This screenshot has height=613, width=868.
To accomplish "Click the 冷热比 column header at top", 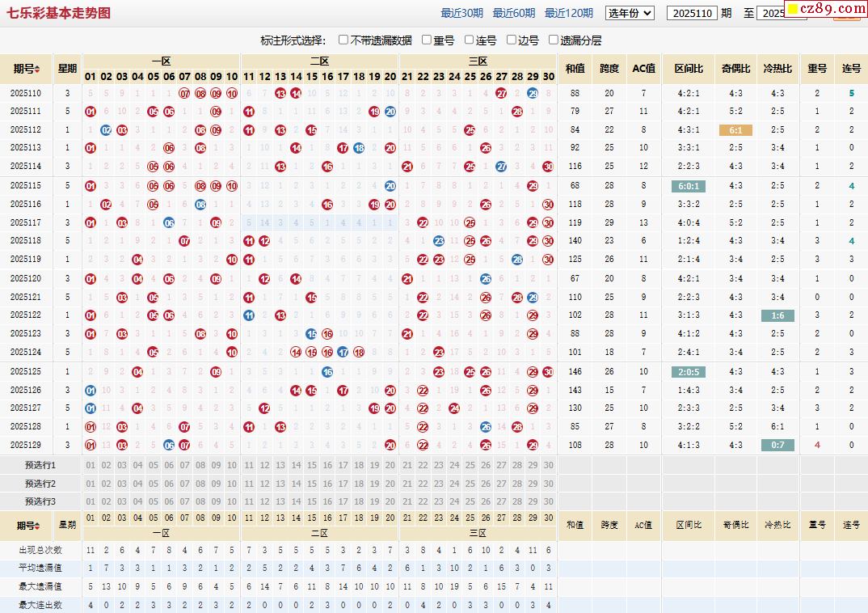I will point(777,69).
